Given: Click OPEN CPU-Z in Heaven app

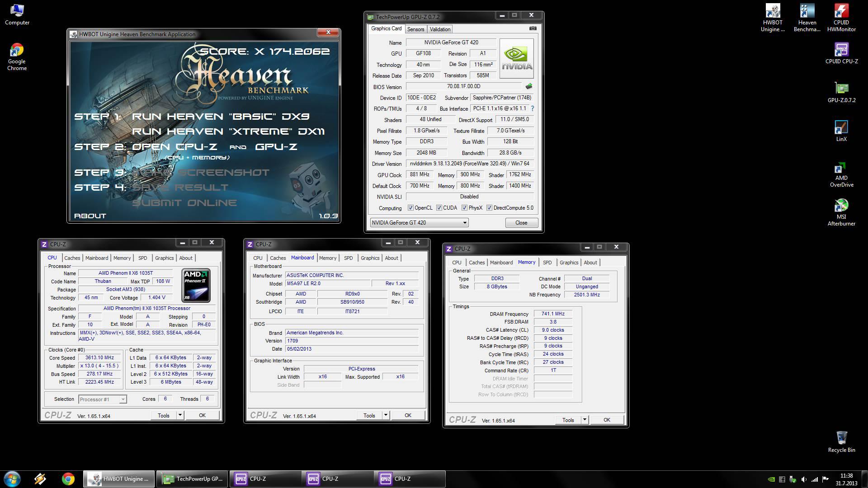Looking at the screenshot, I should (x=175, y=147).
